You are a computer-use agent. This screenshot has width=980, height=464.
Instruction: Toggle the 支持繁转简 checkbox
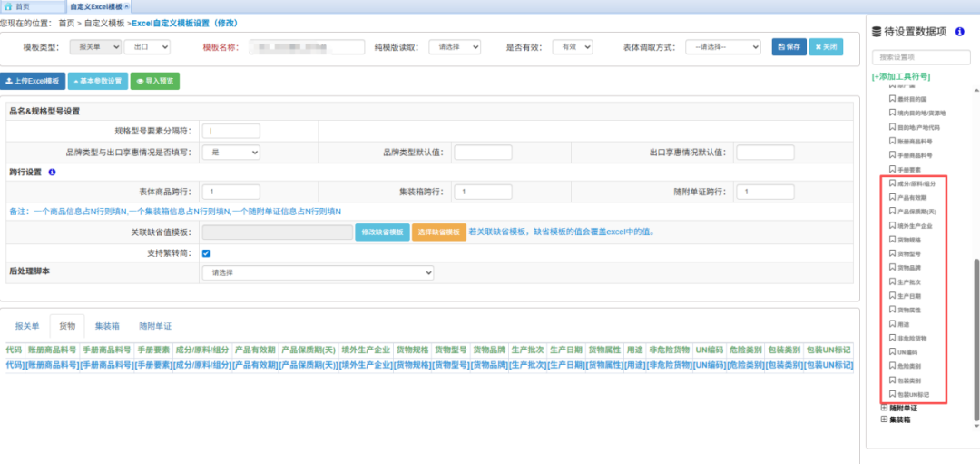[x=207, y=253]
